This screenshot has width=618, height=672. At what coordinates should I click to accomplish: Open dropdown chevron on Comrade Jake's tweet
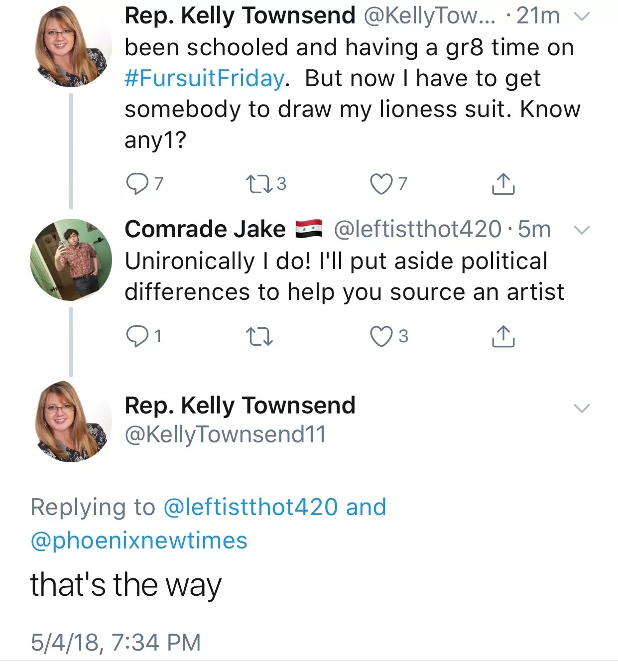pyautogui.click(x=582, y=230)
